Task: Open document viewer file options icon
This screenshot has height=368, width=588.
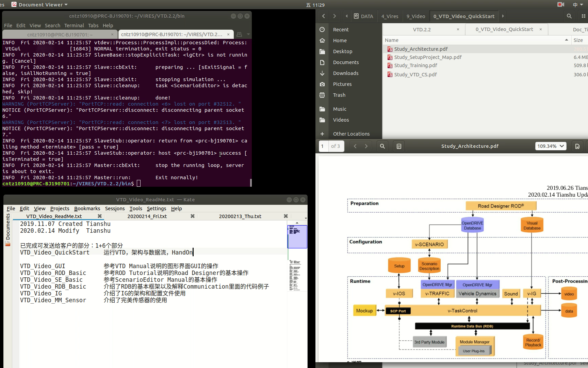Action: pyautogui.click(x=577, y=146)
